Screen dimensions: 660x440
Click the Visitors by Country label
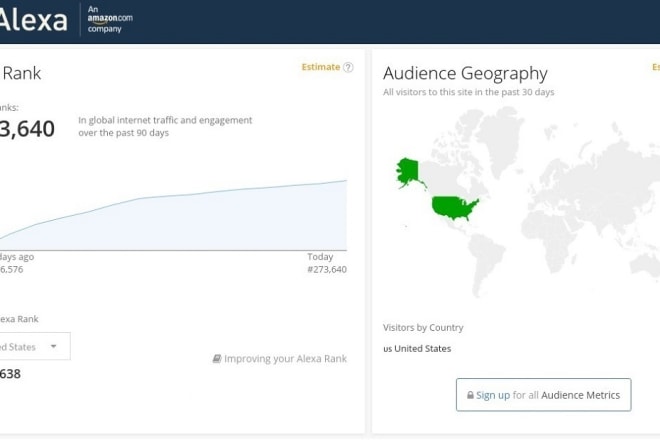pos(423,328)
